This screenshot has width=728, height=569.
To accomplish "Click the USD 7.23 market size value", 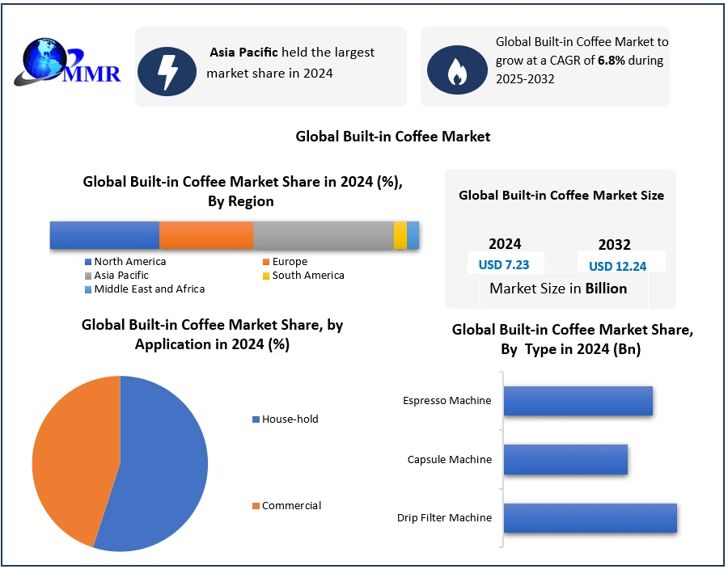I will click(x=506, y=264).
